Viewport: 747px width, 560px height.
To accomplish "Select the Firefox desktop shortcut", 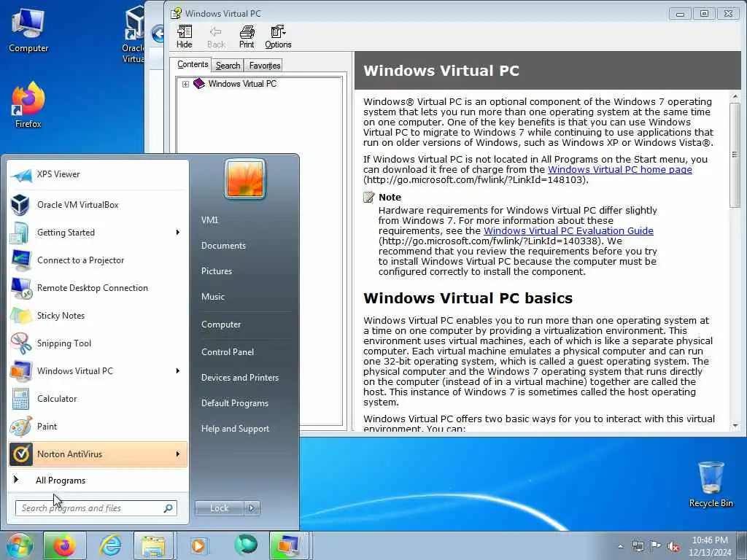I will pyautogui.click(x=28, y=105).
